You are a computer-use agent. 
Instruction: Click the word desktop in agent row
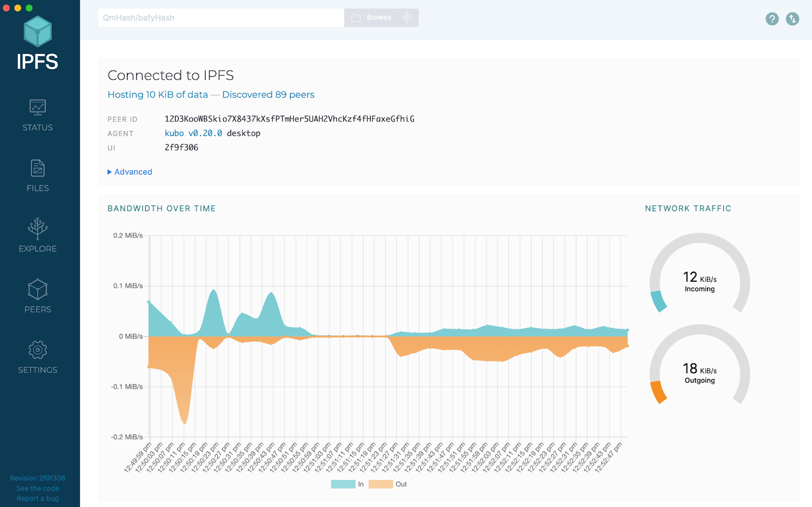point(244,133)
